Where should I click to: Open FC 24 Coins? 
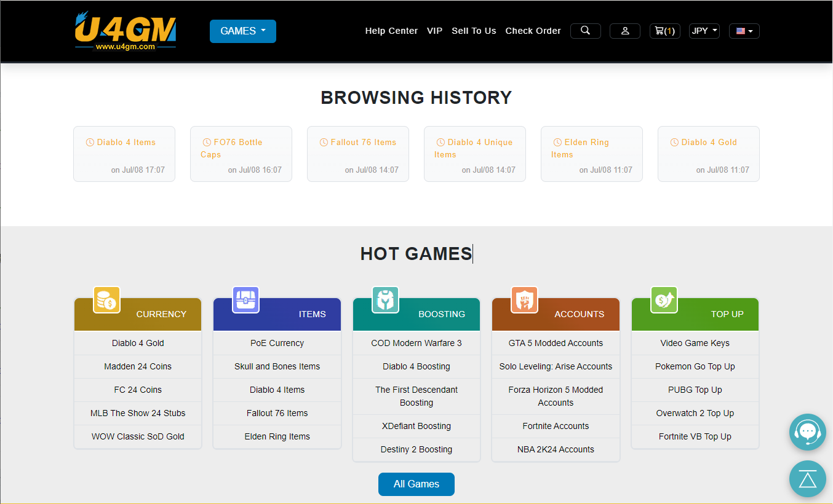coord(138,390)
